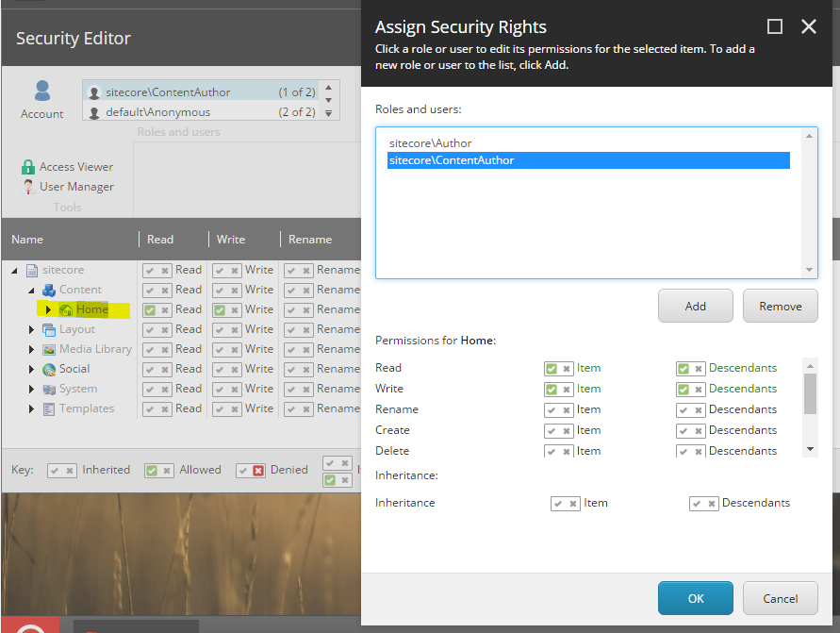Click the Write column header

click(x=231, y=240)
